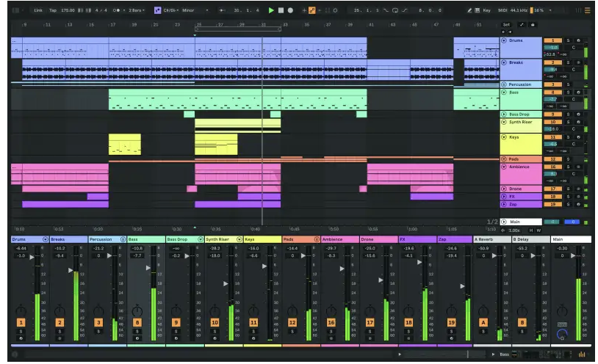The width and height of the screenshot is (598, 364).
Task: Adjust the Bass mixer pan knob
Action: 137,310
